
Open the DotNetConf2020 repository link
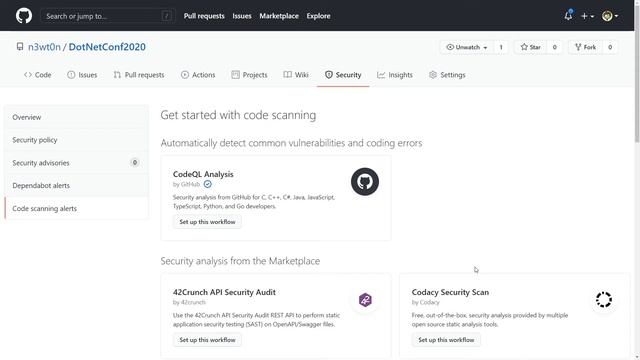pos(107,47)
